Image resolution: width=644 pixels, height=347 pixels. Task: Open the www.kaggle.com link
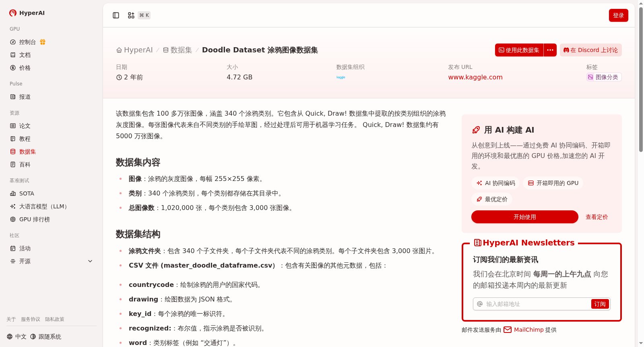coord(475,77)
